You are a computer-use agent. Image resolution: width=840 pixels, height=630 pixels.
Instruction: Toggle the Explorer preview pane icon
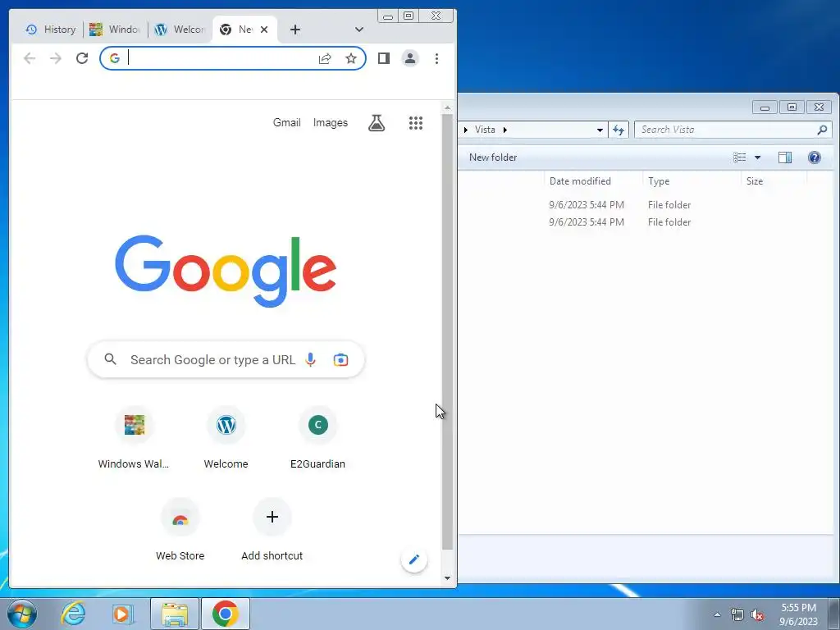click(785, 157)
